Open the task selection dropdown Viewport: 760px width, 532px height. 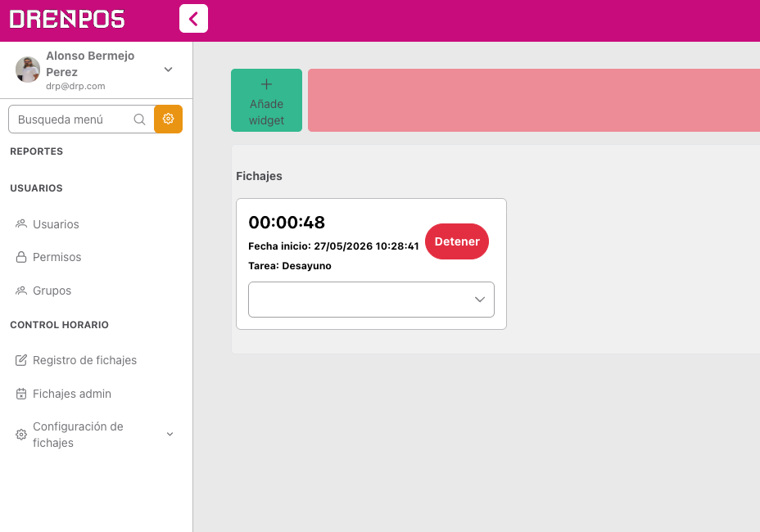(371, 300)
